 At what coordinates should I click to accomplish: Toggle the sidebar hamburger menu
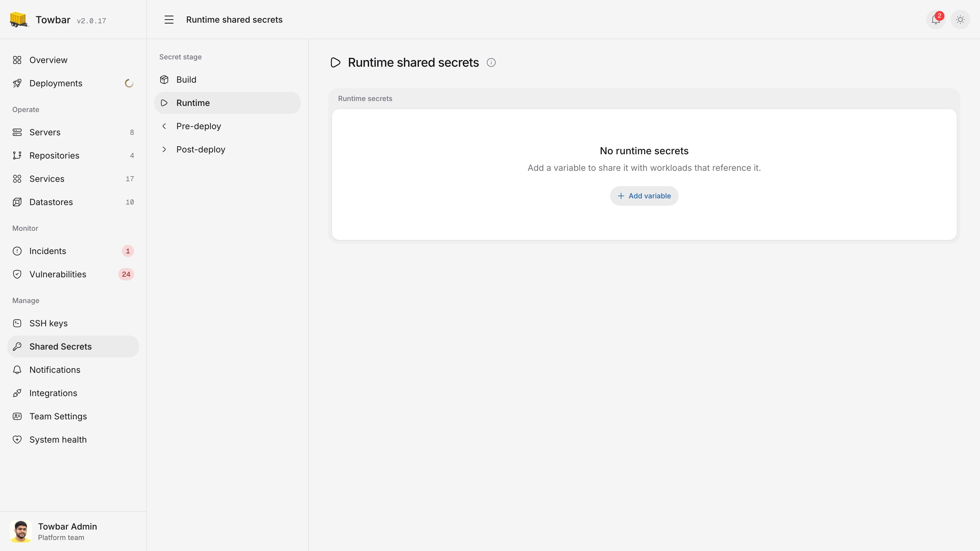tap(169, 20)
